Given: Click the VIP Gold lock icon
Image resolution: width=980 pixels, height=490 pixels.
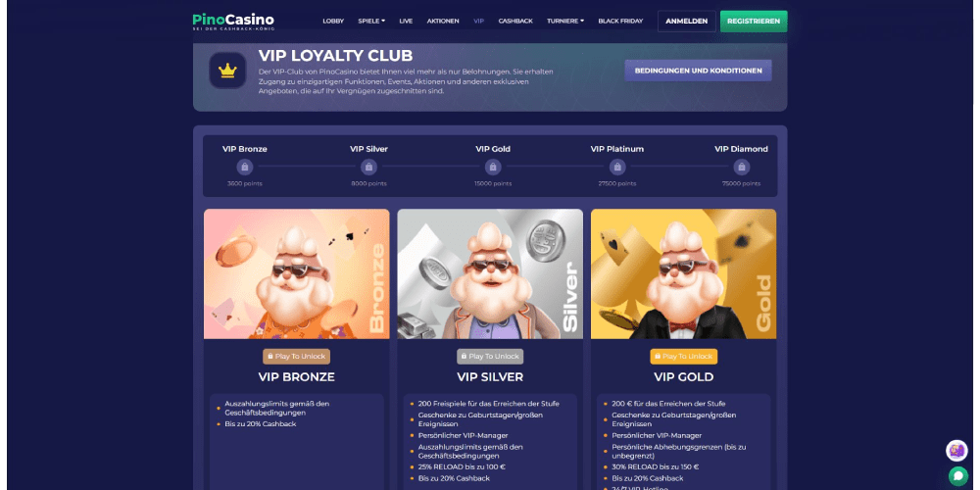Looking at the screenshot, I should coord(493,167).
